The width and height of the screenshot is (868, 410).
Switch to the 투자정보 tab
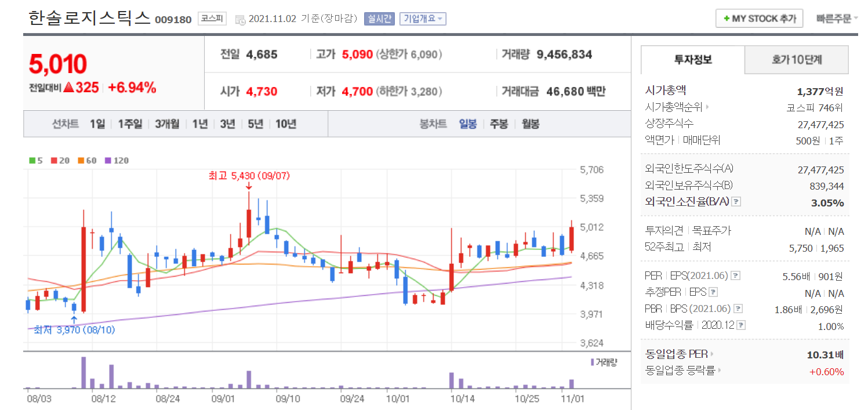[693, 59]
